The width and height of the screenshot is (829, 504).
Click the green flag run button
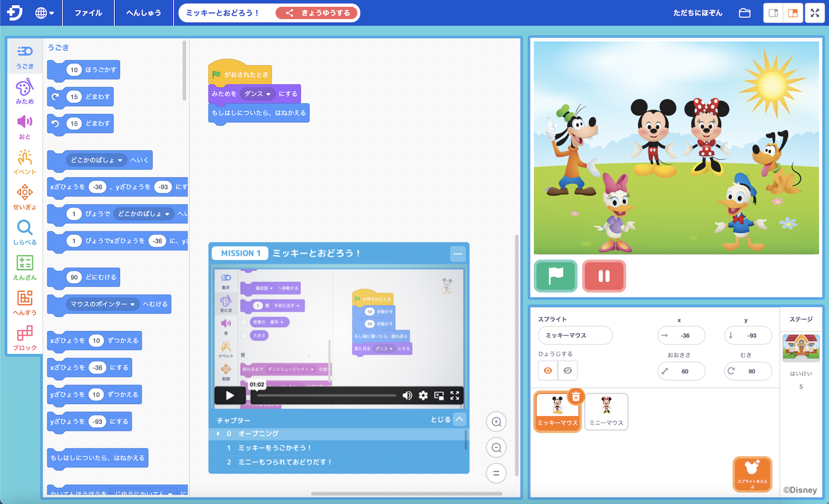[x=555, y=276]
